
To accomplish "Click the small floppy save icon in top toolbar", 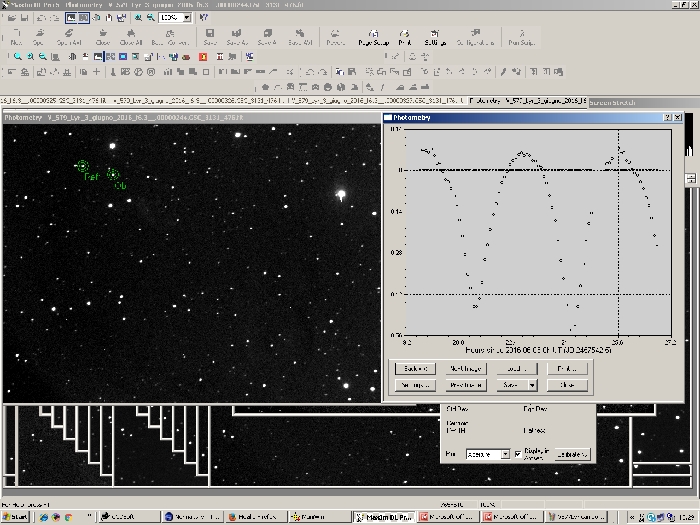I will point(25,18).
